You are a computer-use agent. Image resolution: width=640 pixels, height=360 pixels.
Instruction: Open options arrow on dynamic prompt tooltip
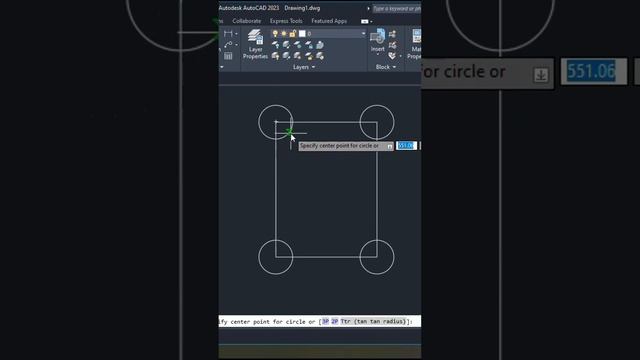390,146
